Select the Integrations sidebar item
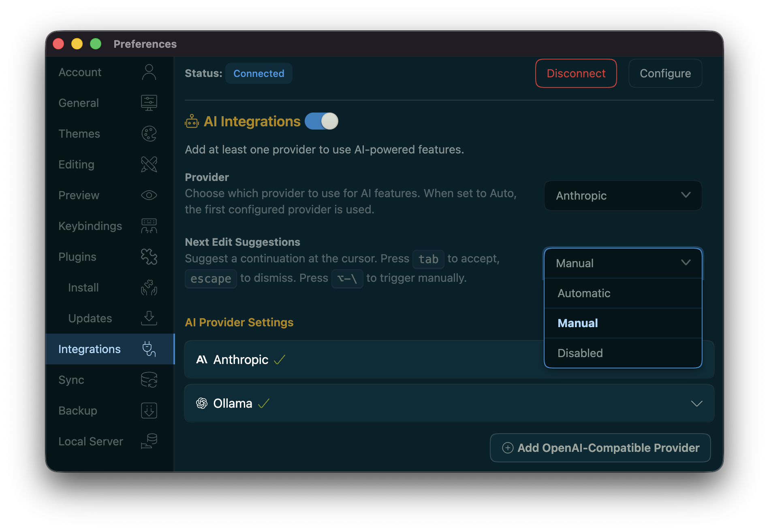769x532 pixels. [110, 349]
